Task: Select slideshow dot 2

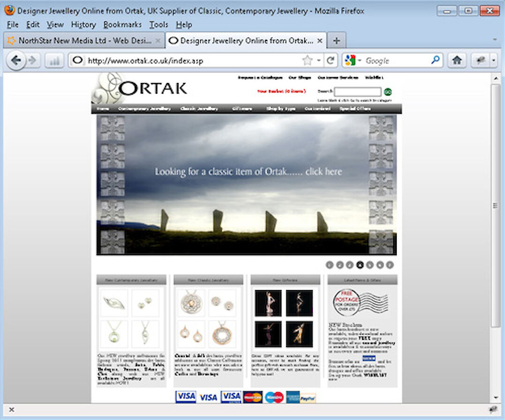Action: tap(340, 265)
